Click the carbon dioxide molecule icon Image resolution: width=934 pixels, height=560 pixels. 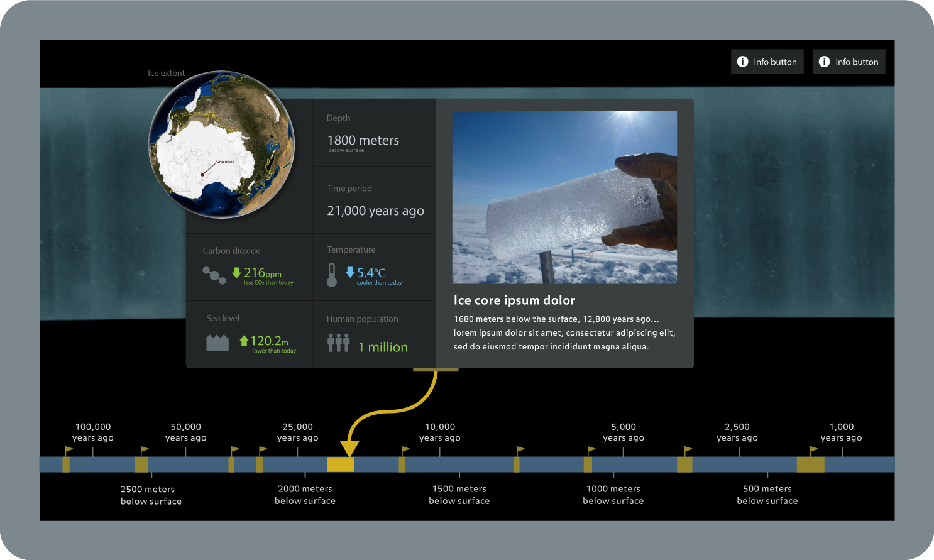(x=214, y=275)
